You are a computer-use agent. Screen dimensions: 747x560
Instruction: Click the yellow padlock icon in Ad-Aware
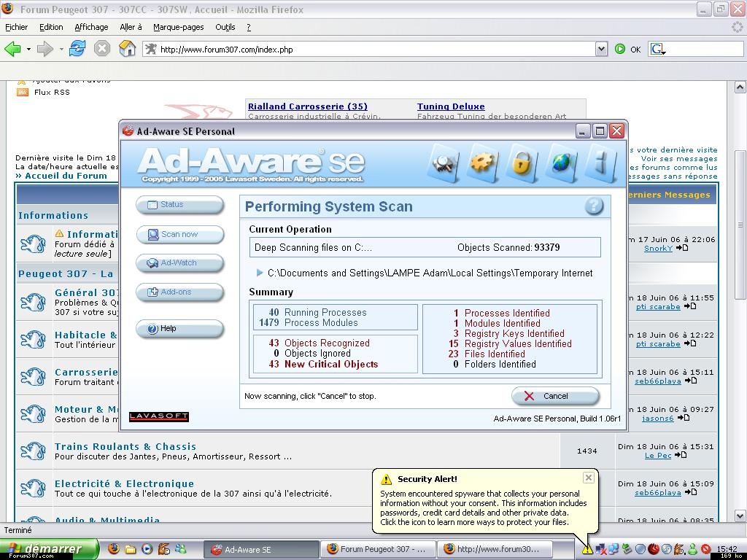522,164
